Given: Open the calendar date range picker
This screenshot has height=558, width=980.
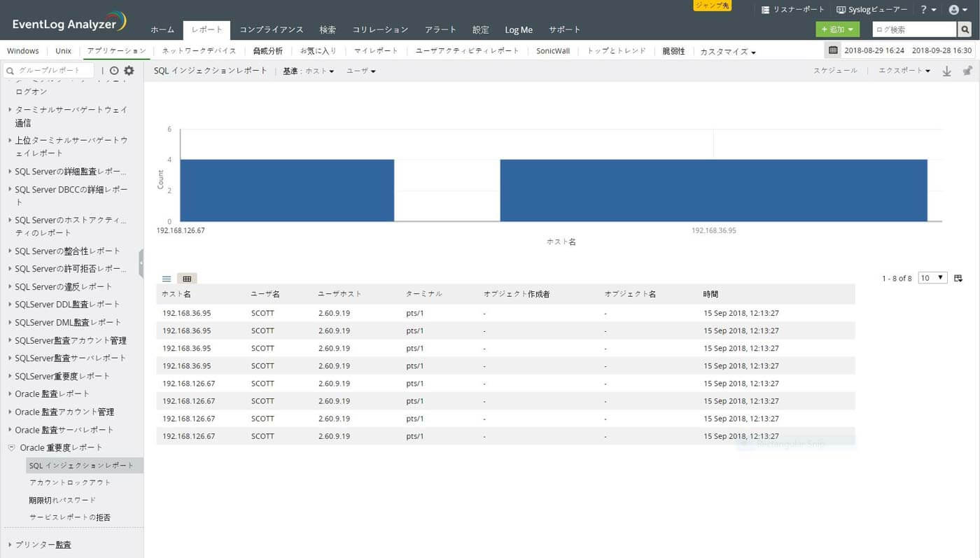Looking at the screenshot, I should (832, 50).
